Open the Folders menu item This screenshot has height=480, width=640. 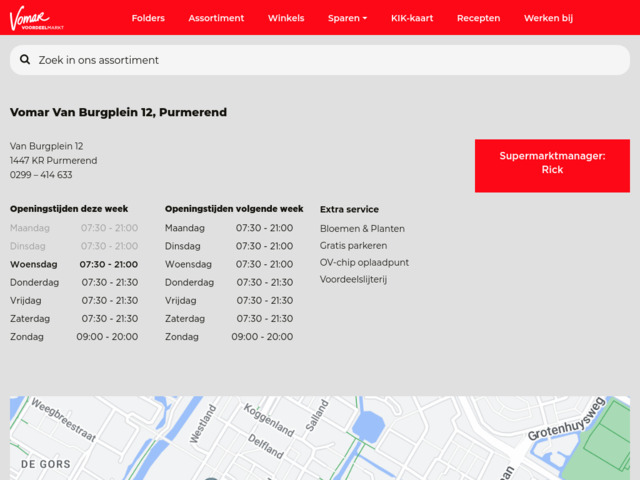click(148, 18)
